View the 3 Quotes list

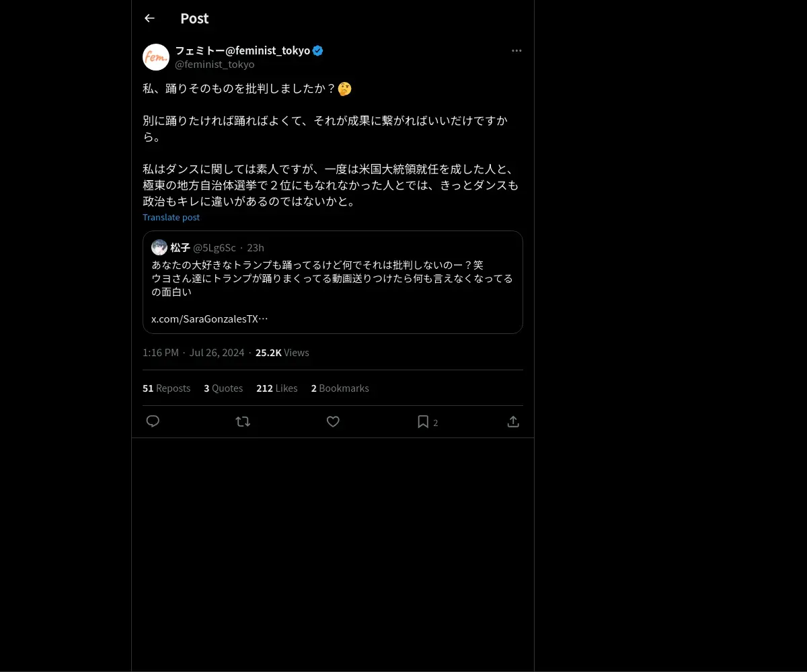point(223,388)
